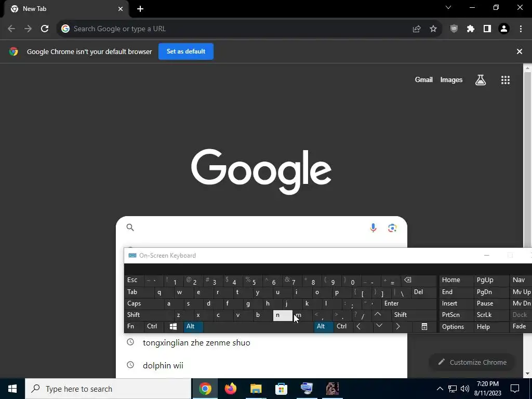Viewport: 532px width, 399px height.
Task: Click the left arrow key on keyboard
Action: tap(358, 326)
